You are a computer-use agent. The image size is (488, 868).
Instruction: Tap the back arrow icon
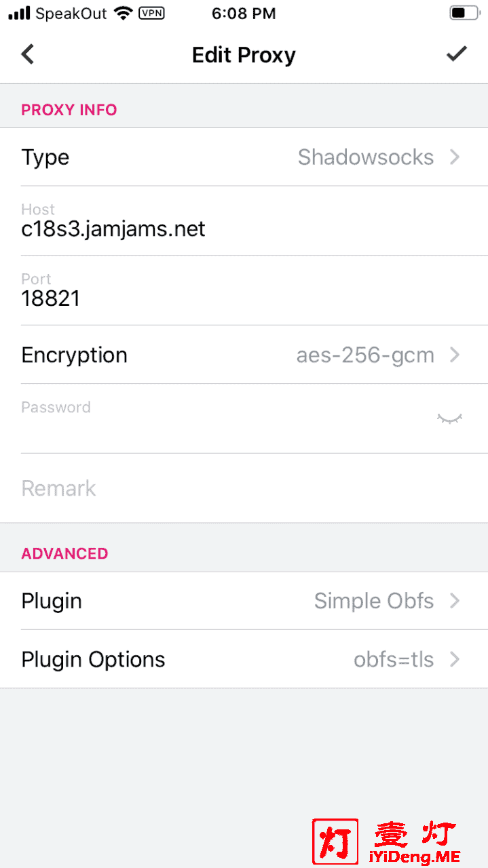tap(27, 54)
